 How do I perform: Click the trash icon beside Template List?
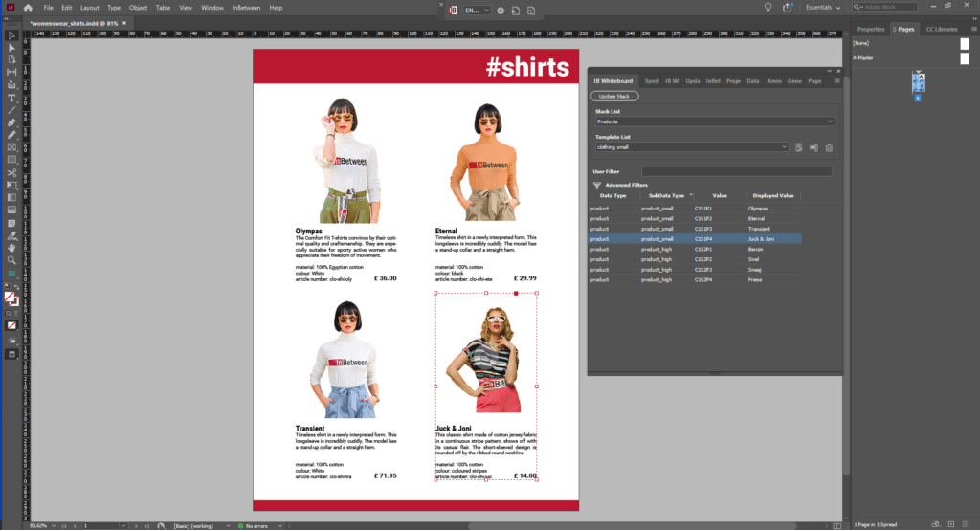coord(829,147)
